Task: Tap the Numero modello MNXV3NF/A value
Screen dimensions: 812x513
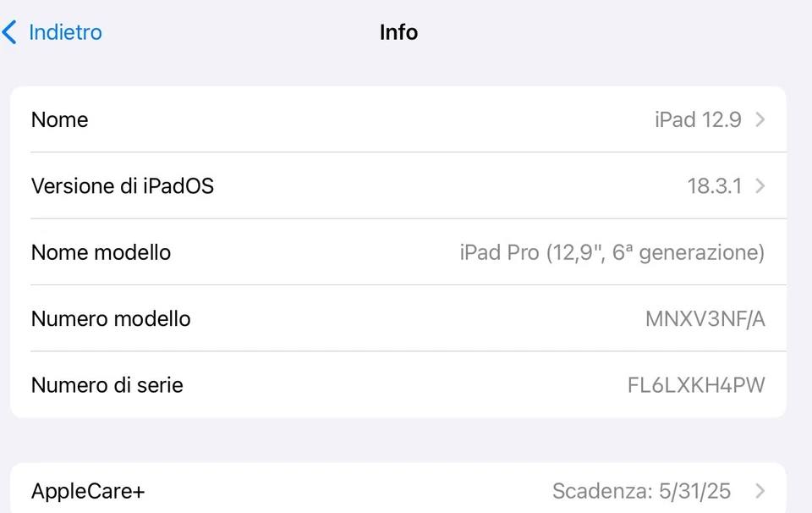Action: click(x=706, y=319)
